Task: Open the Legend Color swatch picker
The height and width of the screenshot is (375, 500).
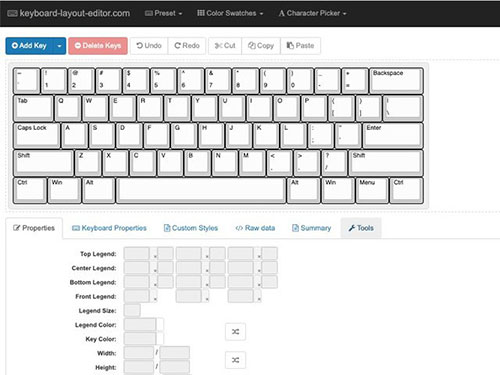Action: [160, 325]
